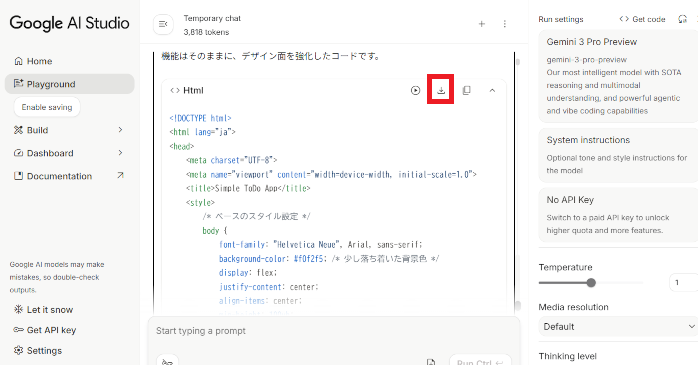Click the 3,818 tokens count
The image size is (698, 365).
[206, 32]
